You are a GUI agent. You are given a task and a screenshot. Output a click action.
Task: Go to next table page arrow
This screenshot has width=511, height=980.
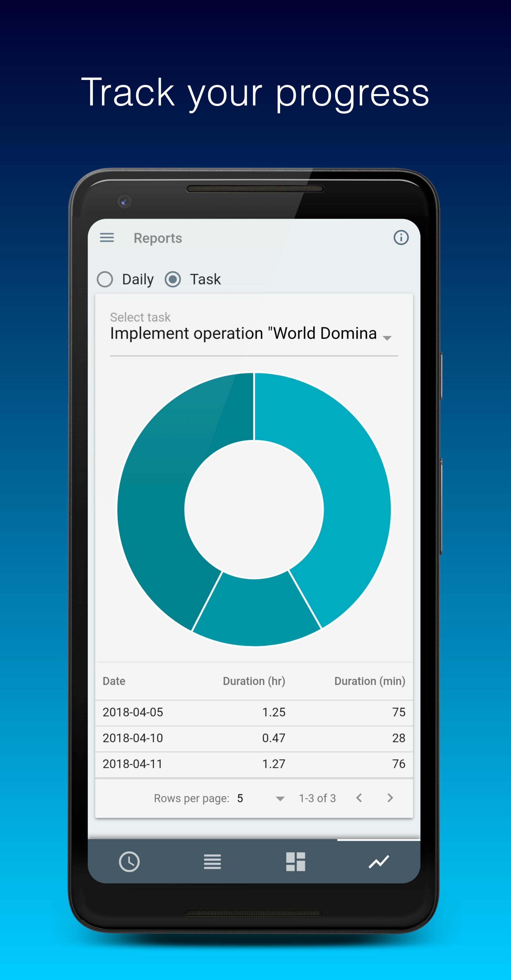pyautogui.click(x=390, y=798)
